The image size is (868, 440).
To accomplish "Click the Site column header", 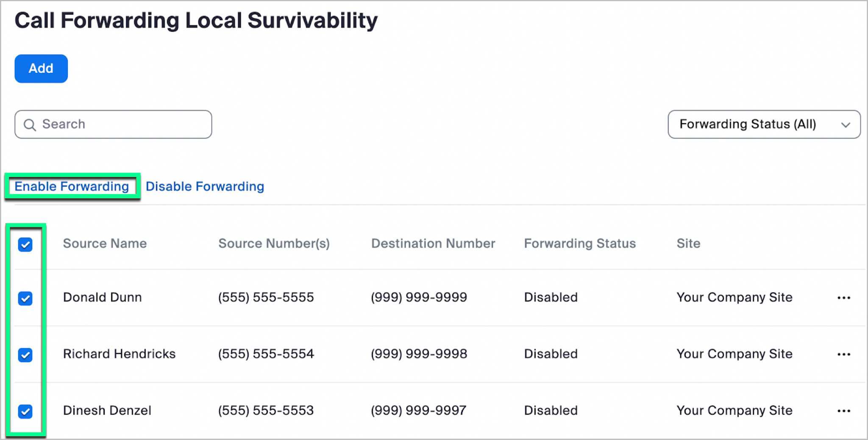I will coord(688,244).
